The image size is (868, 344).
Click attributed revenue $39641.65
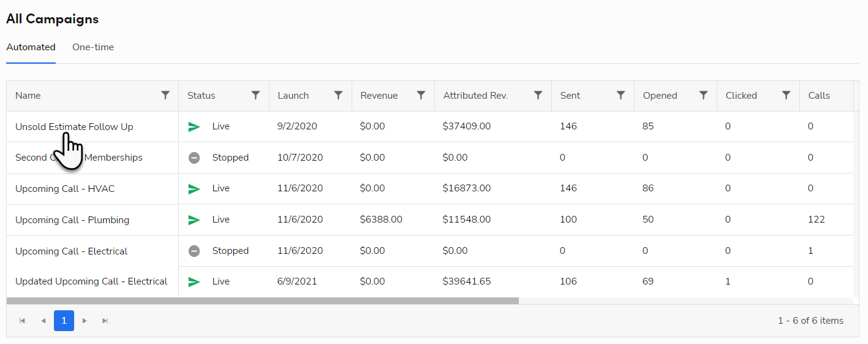(467, 281)
